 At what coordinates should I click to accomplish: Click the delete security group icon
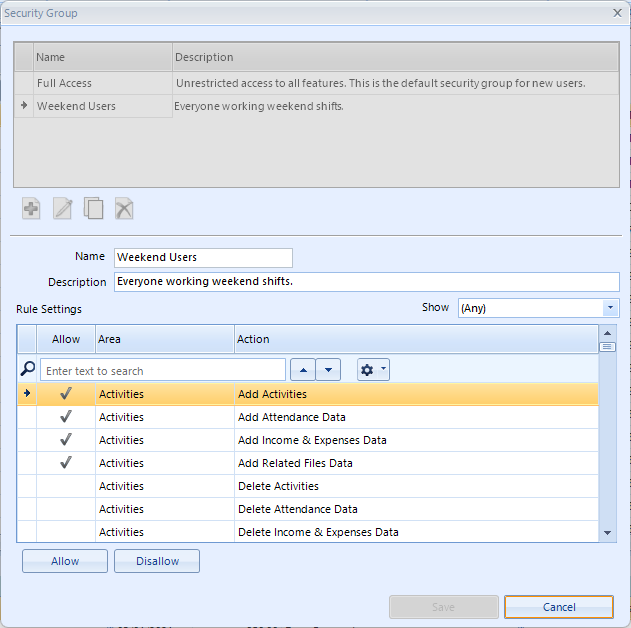point(124,208)
